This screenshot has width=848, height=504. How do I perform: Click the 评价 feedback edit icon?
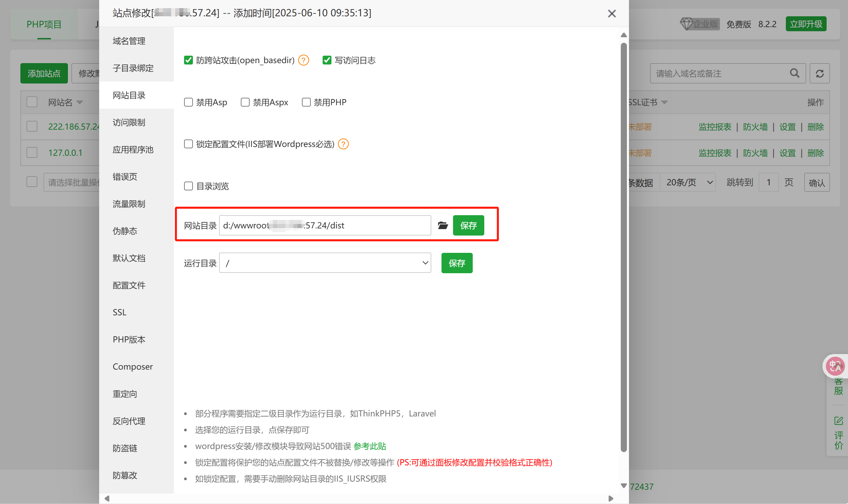(838, 421)
